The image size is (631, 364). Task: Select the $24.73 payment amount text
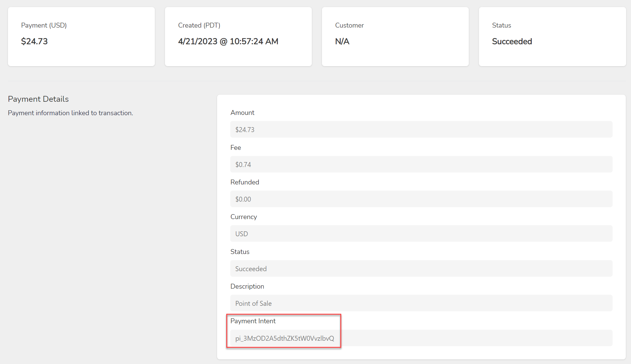click(x=34, y=41)
